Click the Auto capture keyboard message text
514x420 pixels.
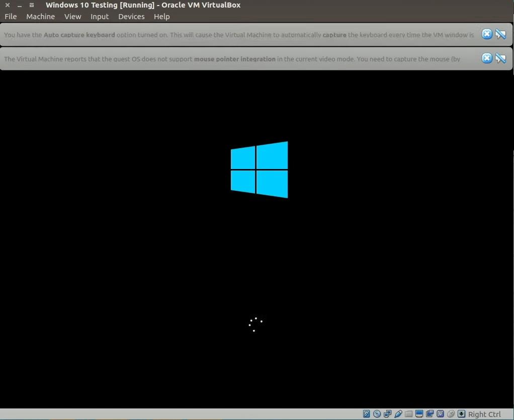click(x=239, y=35)
